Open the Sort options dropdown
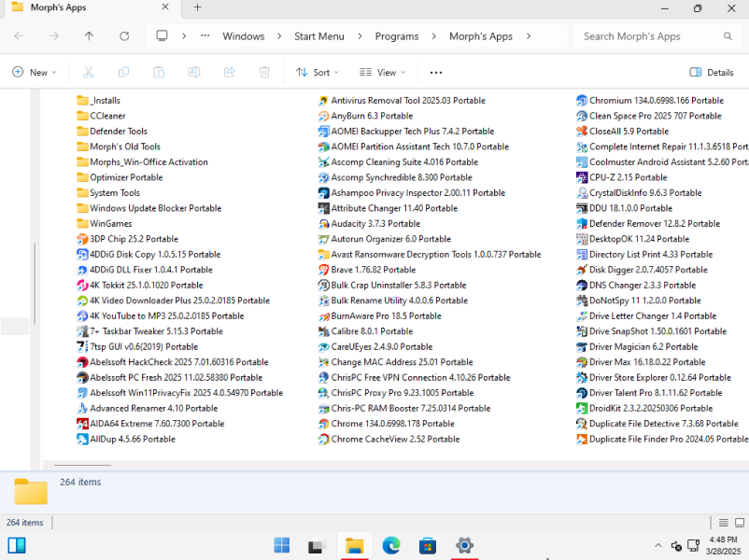The image size is (749, 560). 318,72
